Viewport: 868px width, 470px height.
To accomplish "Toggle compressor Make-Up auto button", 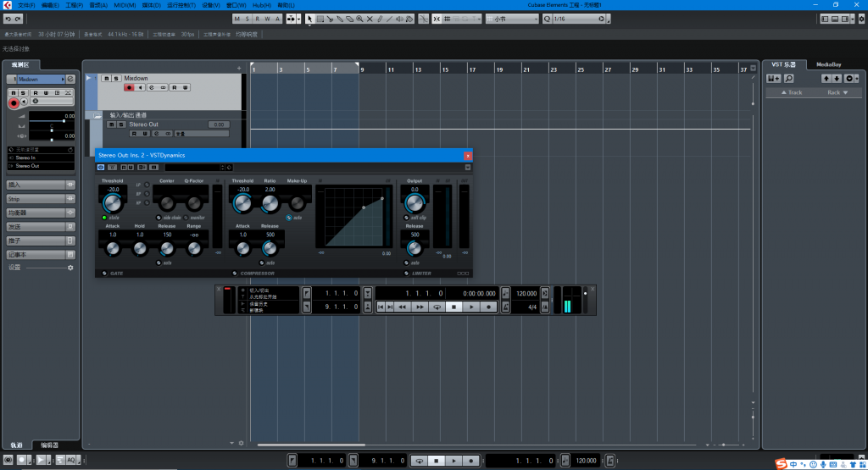I will pos(288,218).
